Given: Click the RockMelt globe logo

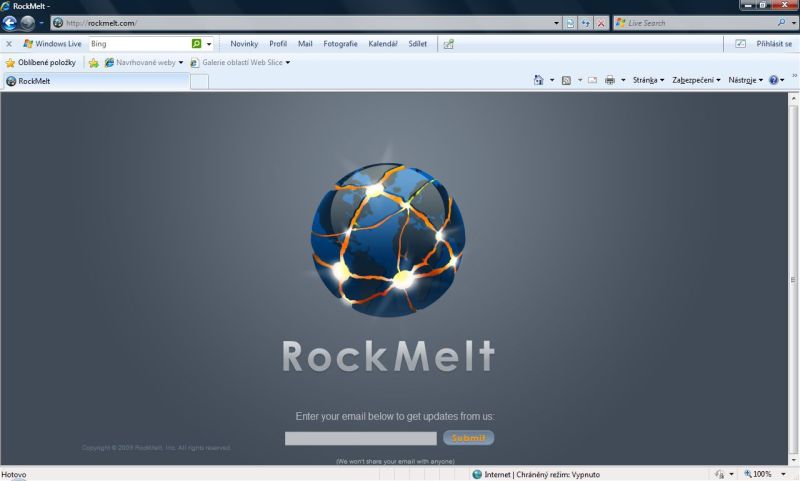Looking at the screenshot, I should coord(388,238).
